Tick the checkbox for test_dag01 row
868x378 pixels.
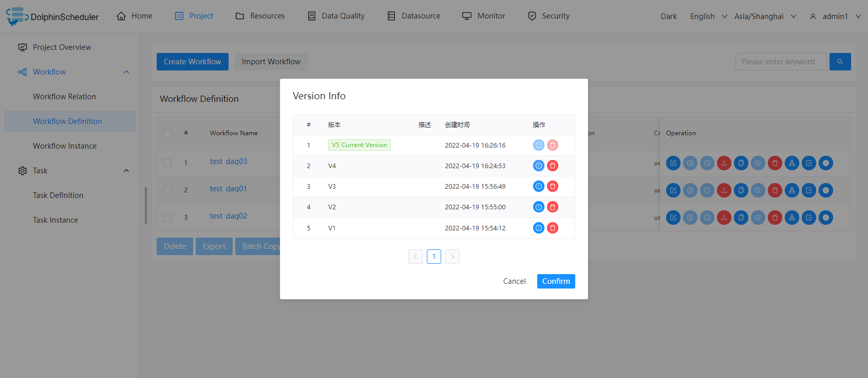167,190
